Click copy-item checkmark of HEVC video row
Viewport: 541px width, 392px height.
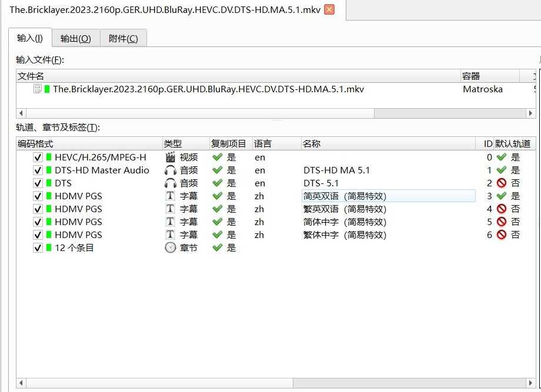(218, 158)
